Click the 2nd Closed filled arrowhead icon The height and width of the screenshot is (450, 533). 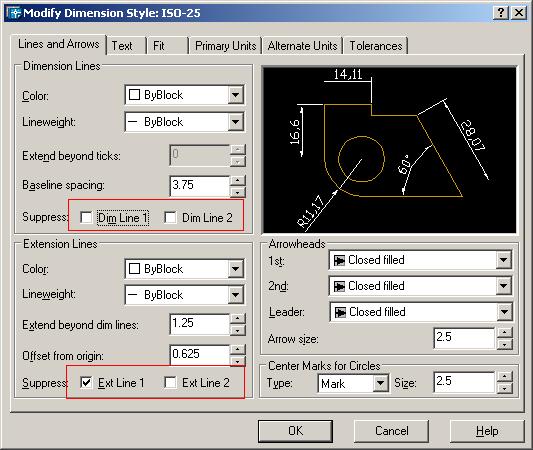click(x=339, y=287)
